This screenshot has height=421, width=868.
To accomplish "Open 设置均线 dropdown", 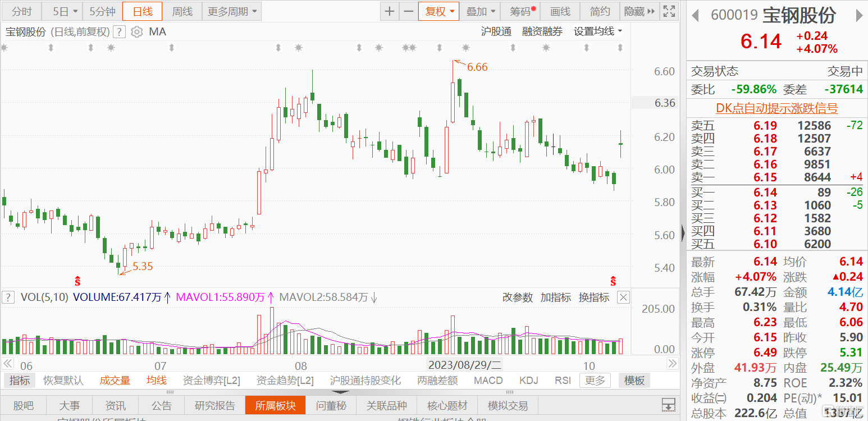I will (x=598, y=32).
